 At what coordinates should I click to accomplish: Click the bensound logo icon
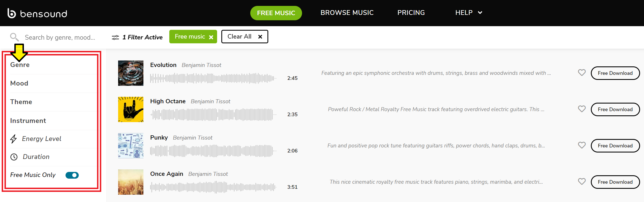[12, 13]
